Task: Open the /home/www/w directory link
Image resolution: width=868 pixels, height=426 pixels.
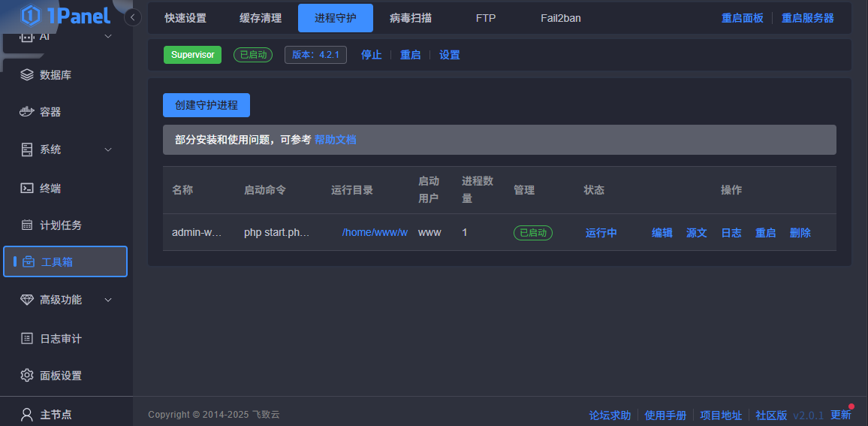Action: tap(375, 233)
